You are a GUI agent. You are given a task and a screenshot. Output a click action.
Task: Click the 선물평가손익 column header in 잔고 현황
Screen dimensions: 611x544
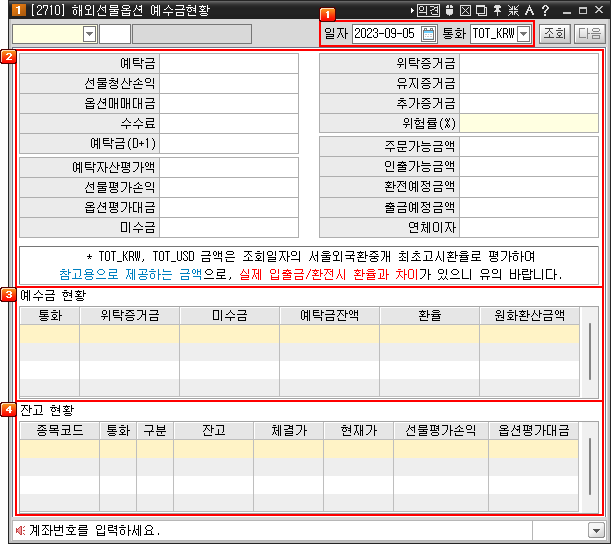[x=438, y=431]
